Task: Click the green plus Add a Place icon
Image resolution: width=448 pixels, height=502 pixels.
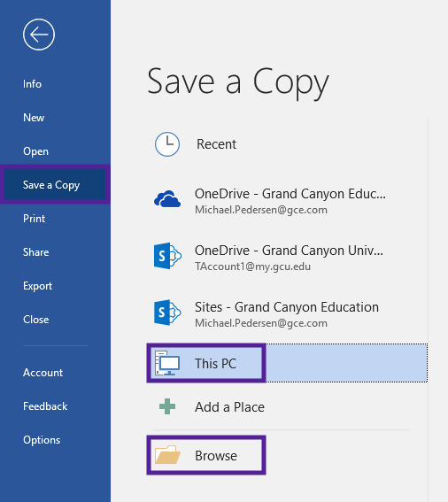Action: coord(167,406)
